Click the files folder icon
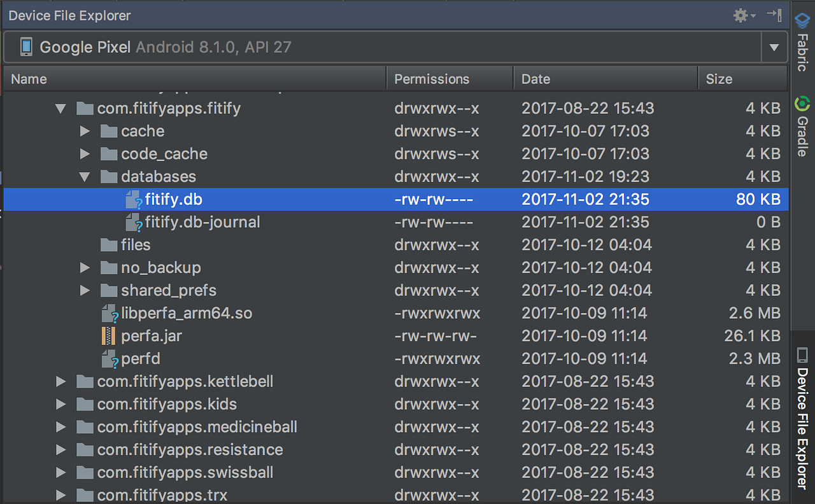This screenshot has height=504, width=815. (x=109, y=245)
